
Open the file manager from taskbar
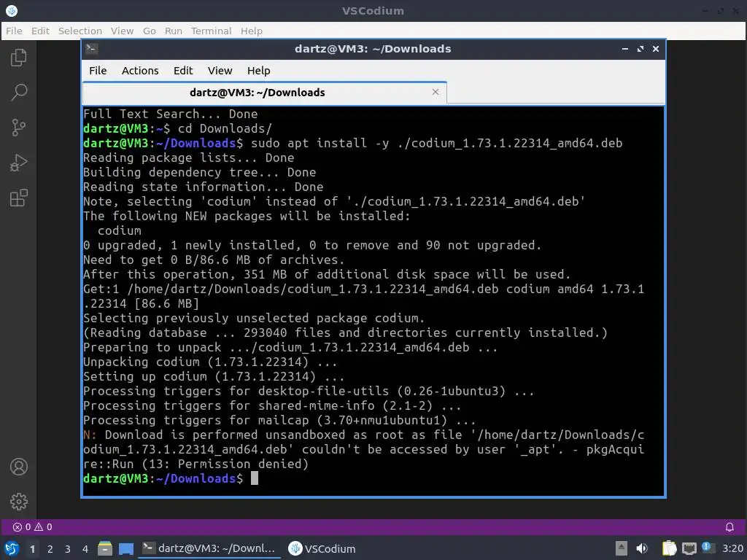coord(105,548)
